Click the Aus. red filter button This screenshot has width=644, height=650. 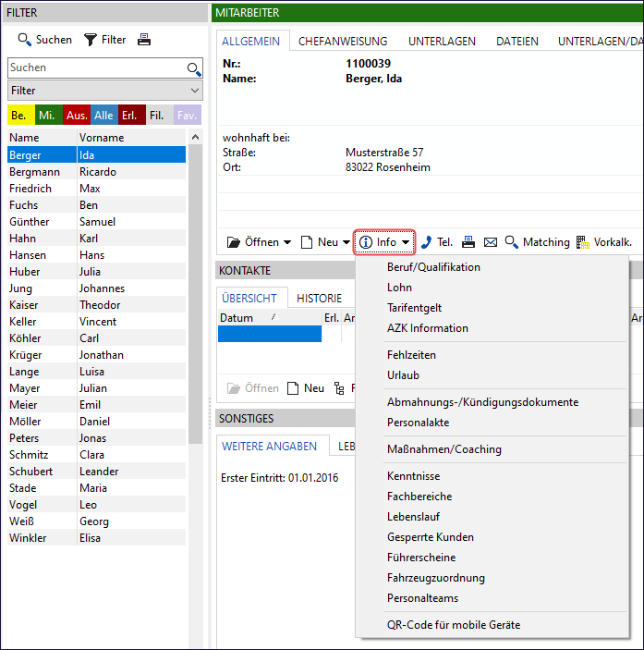77,115
